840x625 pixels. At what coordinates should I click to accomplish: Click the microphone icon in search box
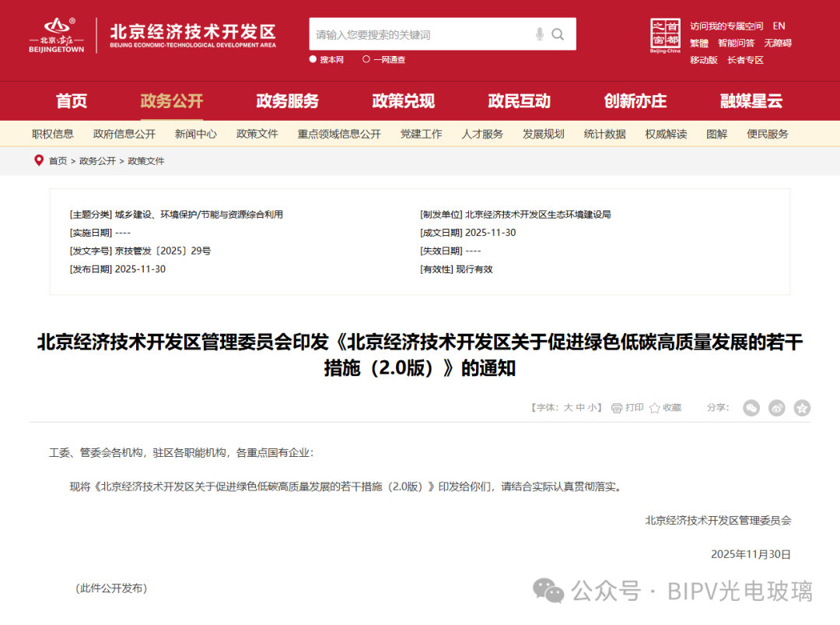[539, 34]
